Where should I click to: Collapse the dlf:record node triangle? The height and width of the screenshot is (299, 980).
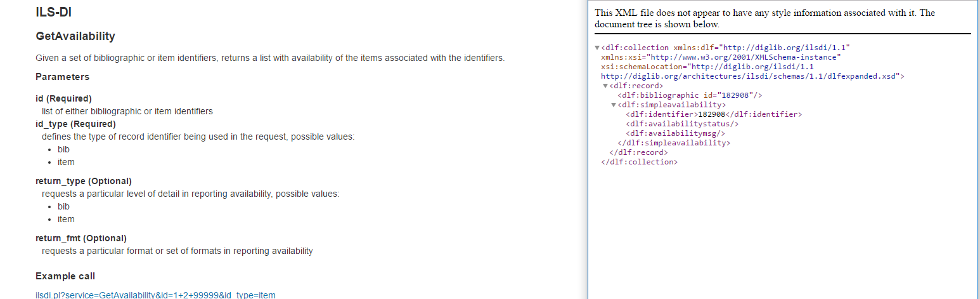point(605,86)
